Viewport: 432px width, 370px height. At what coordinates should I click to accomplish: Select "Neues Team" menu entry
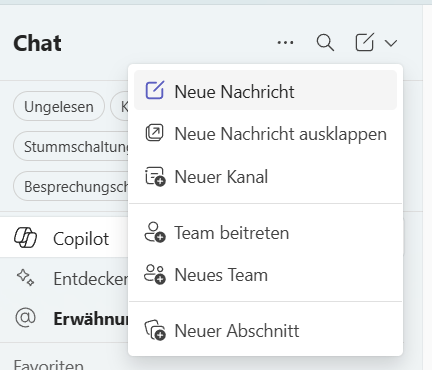click(265, 275)
